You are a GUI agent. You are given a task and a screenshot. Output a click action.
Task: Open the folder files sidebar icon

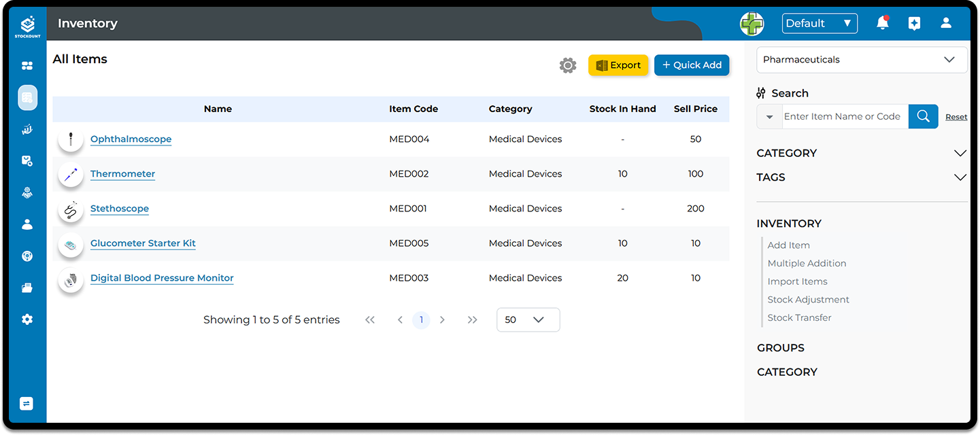(27, 288)
